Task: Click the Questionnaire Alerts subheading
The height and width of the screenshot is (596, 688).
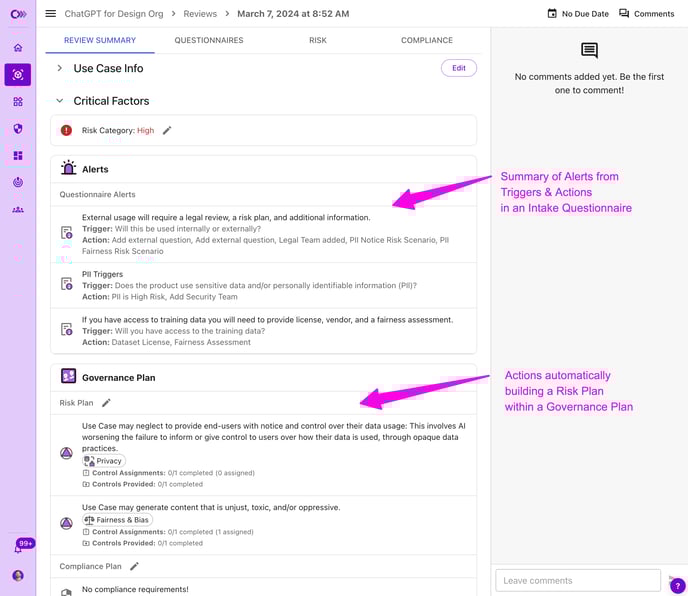Action: (97, 194)
